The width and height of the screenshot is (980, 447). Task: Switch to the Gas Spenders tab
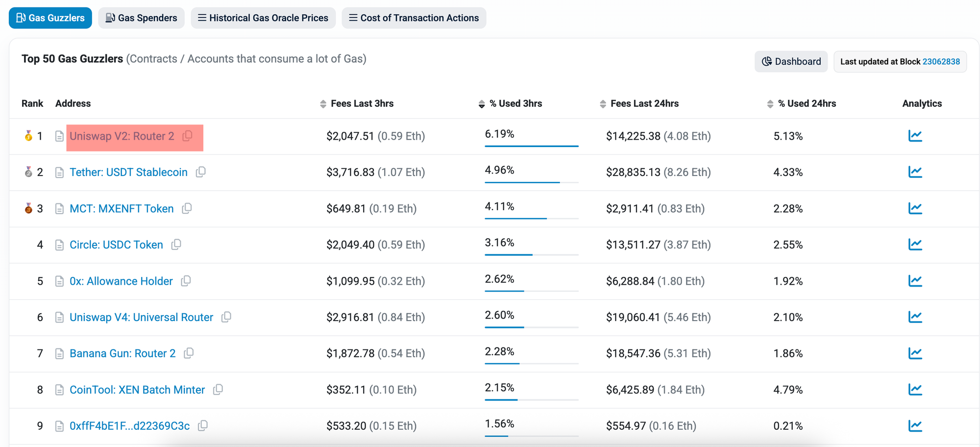[141, 18]
